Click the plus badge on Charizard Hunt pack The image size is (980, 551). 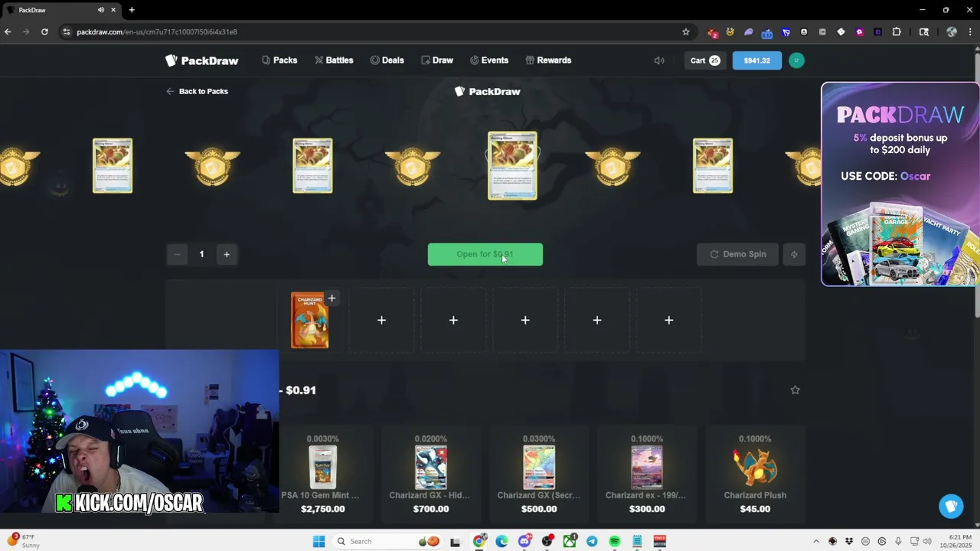click(332, 298)
